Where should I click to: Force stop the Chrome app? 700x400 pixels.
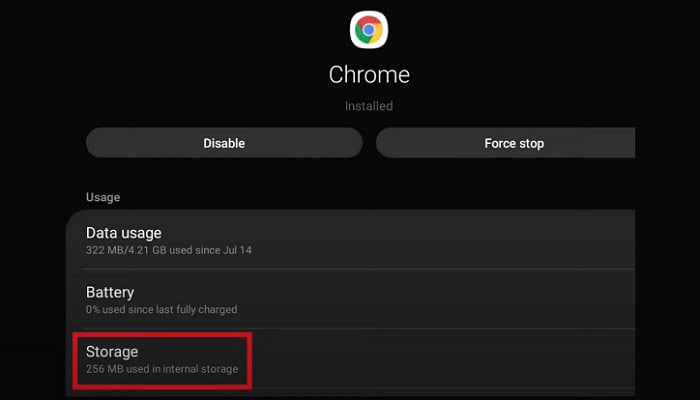[505, 143]
